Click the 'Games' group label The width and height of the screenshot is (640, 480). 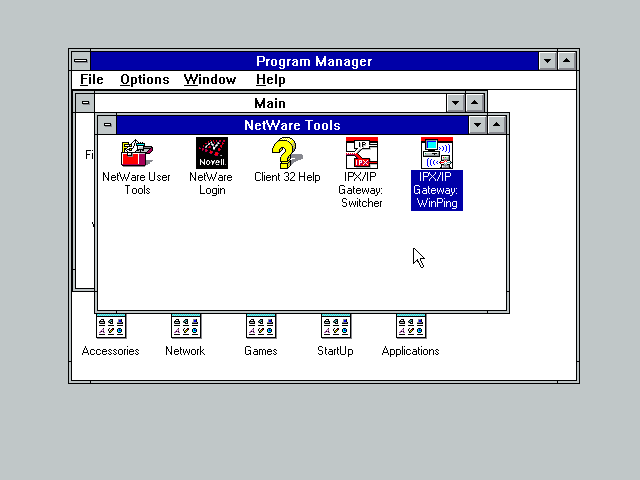pyautogui.click(x=261, y=351)
